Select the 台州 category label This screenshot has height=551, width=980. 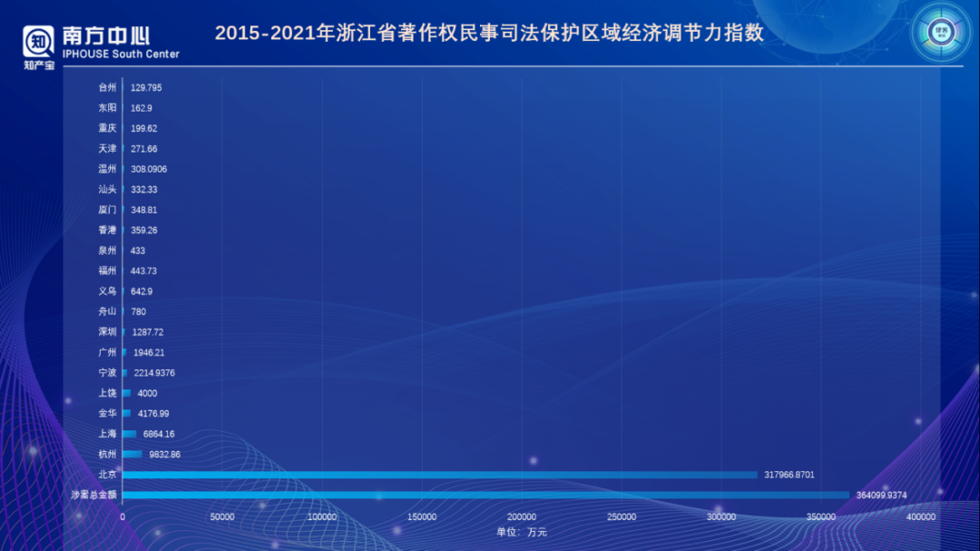[x=107, y=87]
